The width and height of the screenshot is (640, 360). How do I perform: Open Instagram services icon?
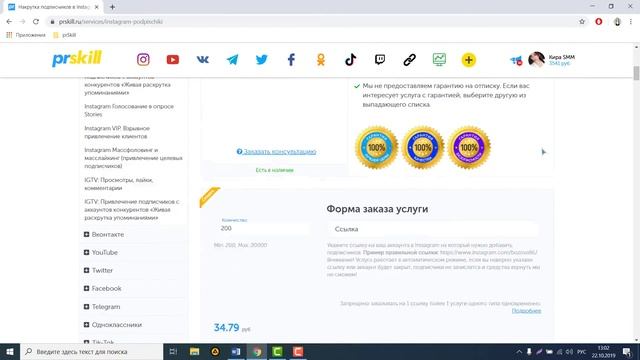coord(143,60)
